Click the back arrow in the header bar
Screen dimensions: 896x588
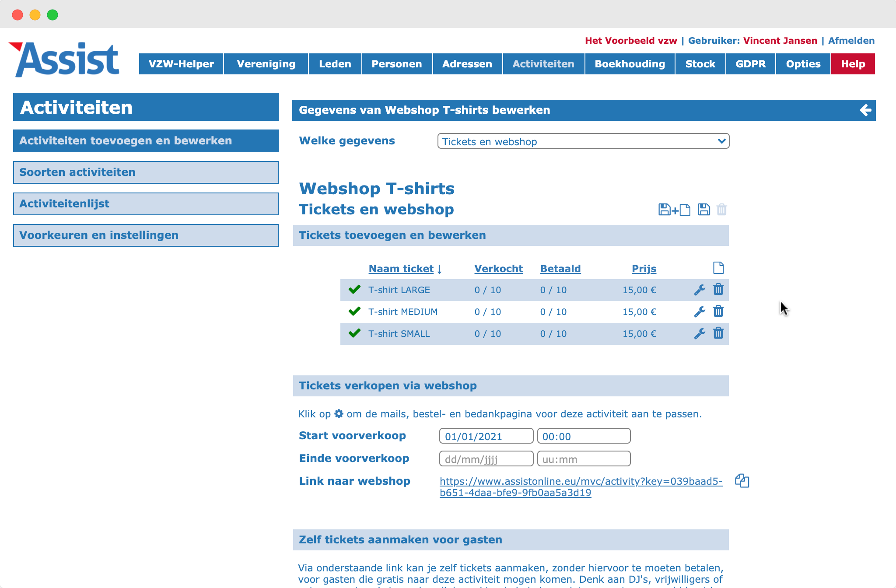click(865, 110)
